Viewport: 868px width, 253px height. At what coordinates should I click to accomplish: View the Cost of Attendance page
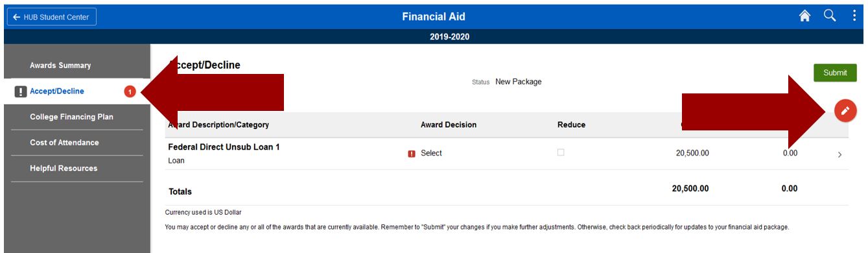75,142
